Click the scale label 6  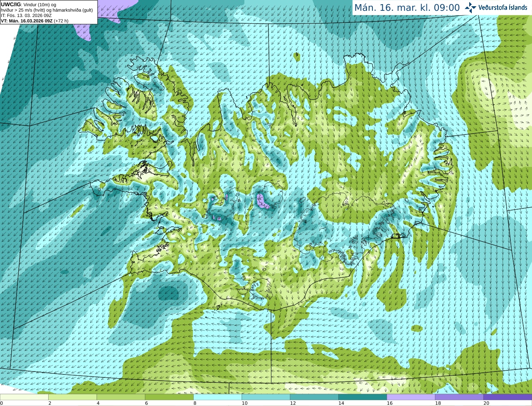tap(146, 403)
